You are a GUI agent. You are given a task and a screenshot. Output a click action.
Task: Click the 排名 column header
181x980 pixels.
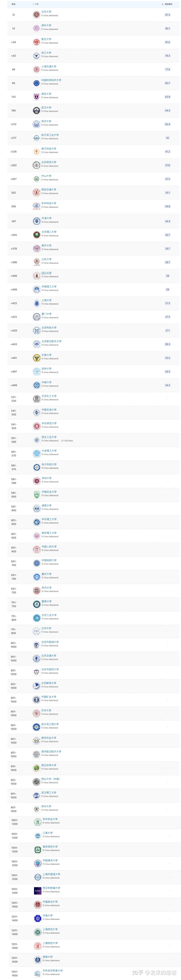13,4
